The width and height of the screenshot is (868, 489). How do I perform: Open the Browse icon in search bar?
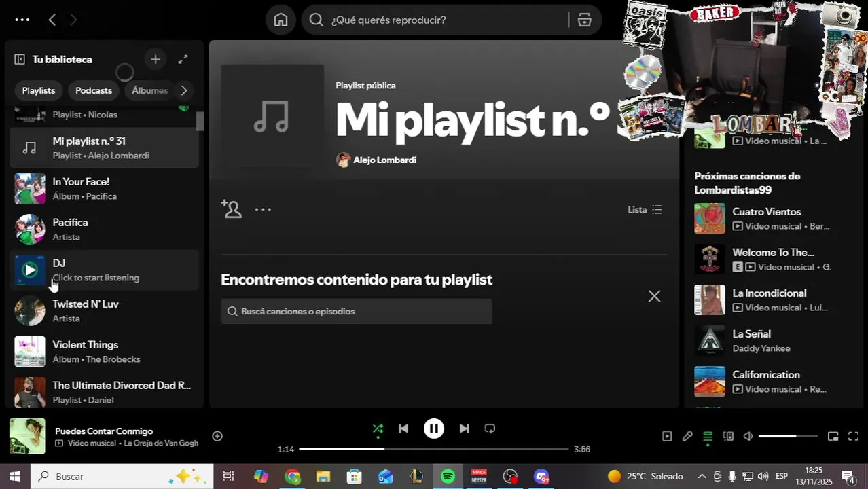(584, 20)
